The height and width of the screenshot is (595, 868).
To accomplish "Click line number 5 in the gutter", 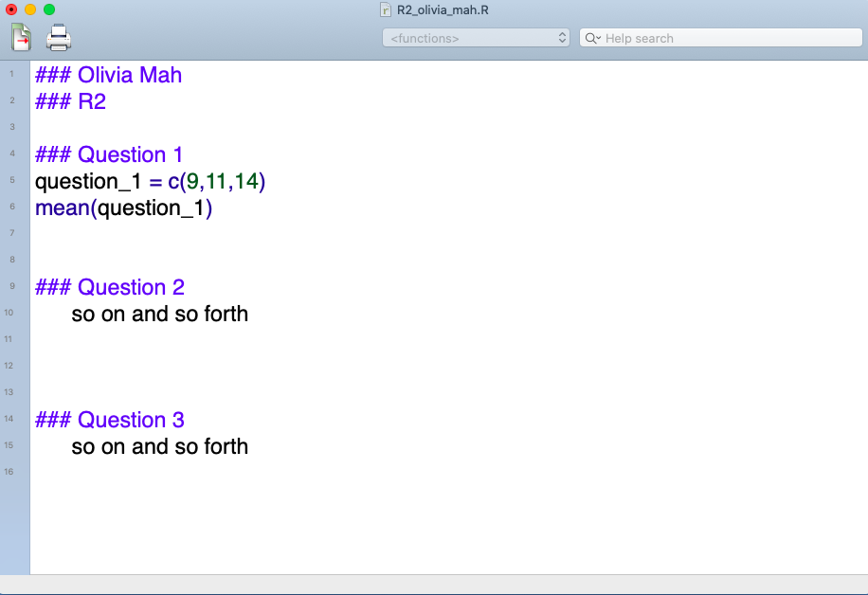I will (x=11, y=180).
